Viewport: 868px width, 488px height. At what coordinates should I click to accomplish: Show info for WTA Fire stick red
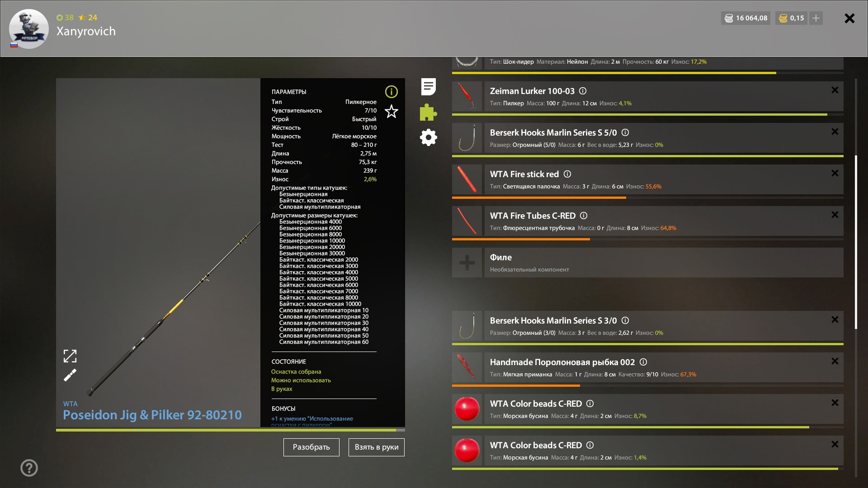567,174
